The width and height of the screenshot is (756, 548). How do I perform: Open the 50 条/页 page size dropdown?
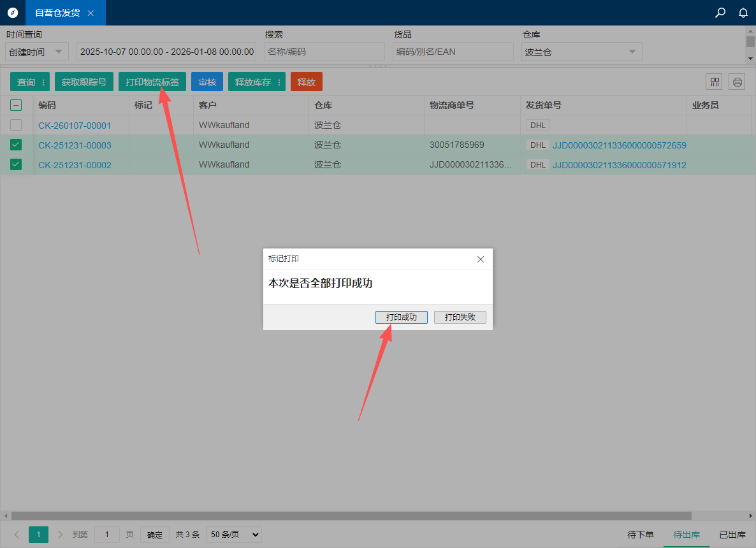pos(233,535)
